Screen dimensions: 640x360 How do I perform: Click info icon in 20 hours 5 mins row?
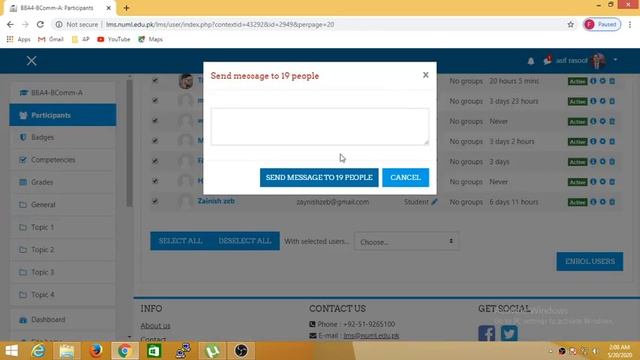[x=593, y=81]
